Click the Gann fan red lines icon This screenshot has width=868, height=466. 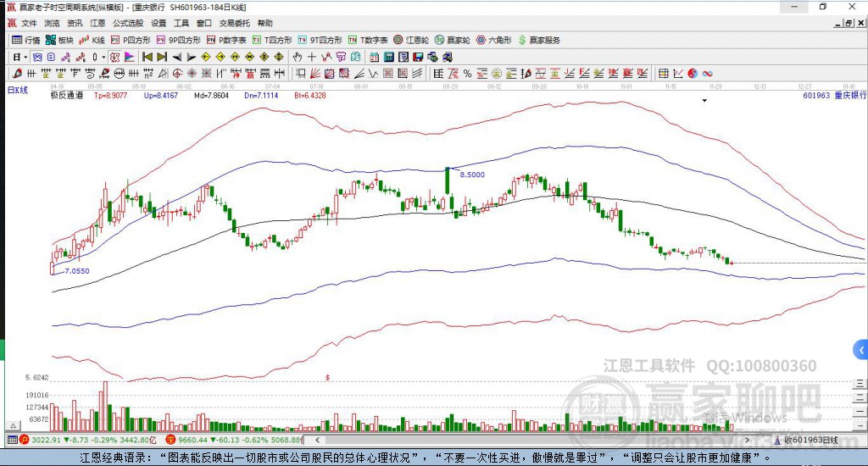coord(315,74)
